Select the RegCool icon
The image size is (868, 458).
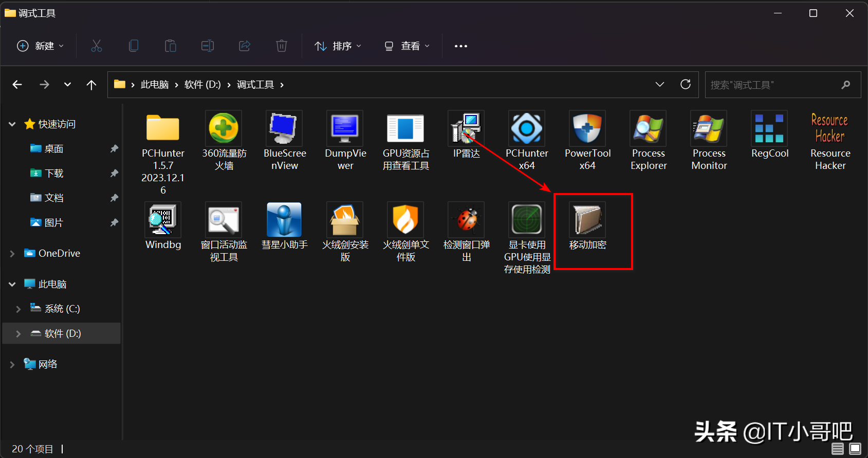769,129
